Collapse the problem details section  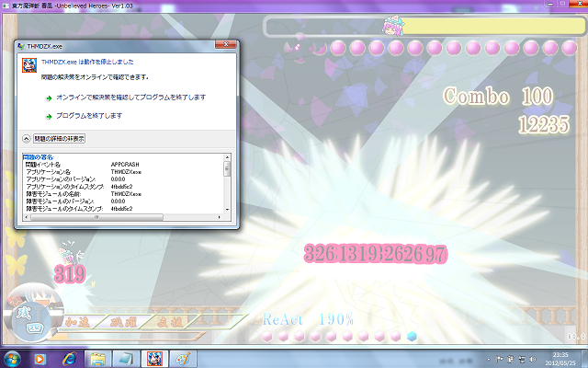point(27,138)
